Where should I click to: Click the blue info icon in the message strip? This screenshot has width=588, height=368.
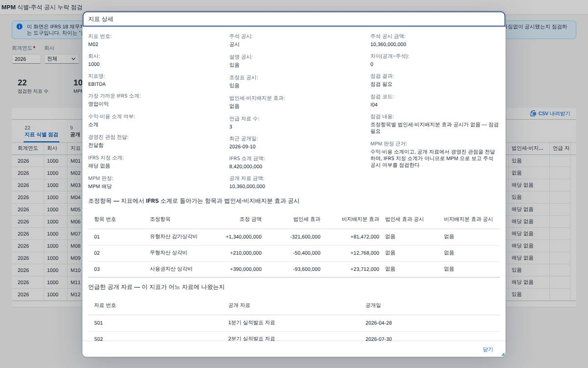(x=19, y=26)
